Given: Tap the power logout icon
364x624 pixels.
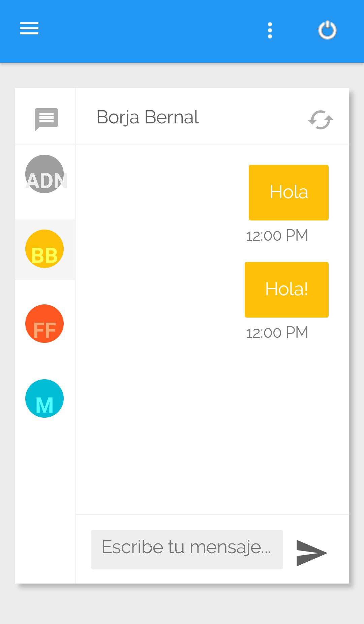Looking at the screenshot, I should (x=327, y=30).
